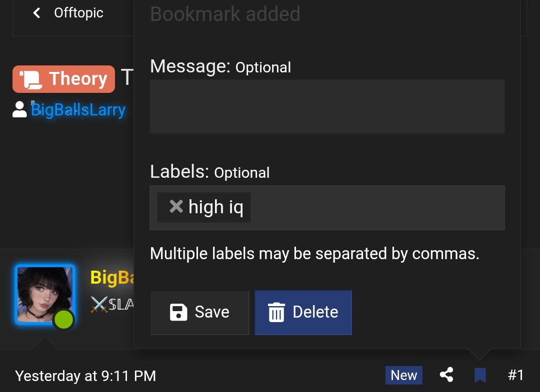The image size is (540, 392).
Task: Click the New post badge
Action: coord(403,375)
